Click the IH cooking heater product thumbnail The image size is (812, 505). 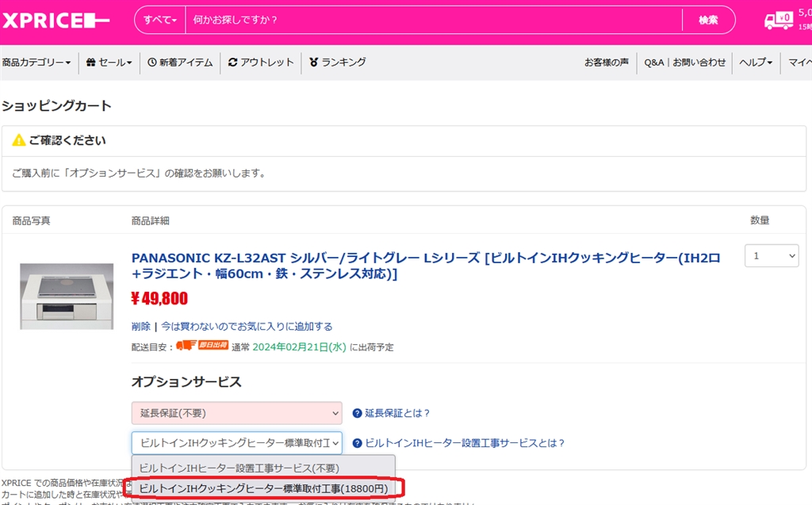(67, 296)
